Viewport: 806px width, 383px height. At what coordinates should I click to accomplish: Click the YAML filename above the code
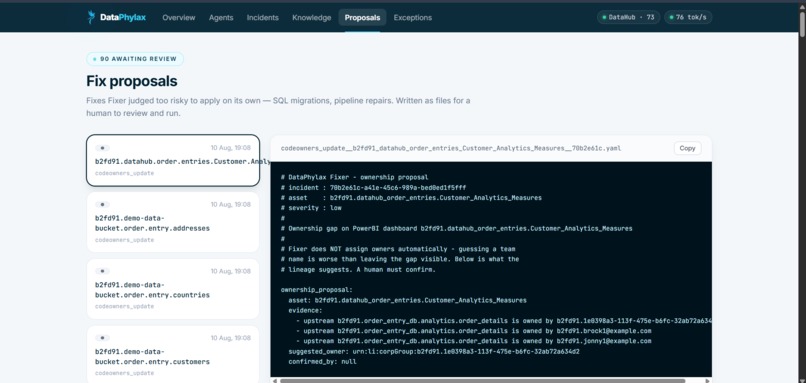click(x=451, y=148)
